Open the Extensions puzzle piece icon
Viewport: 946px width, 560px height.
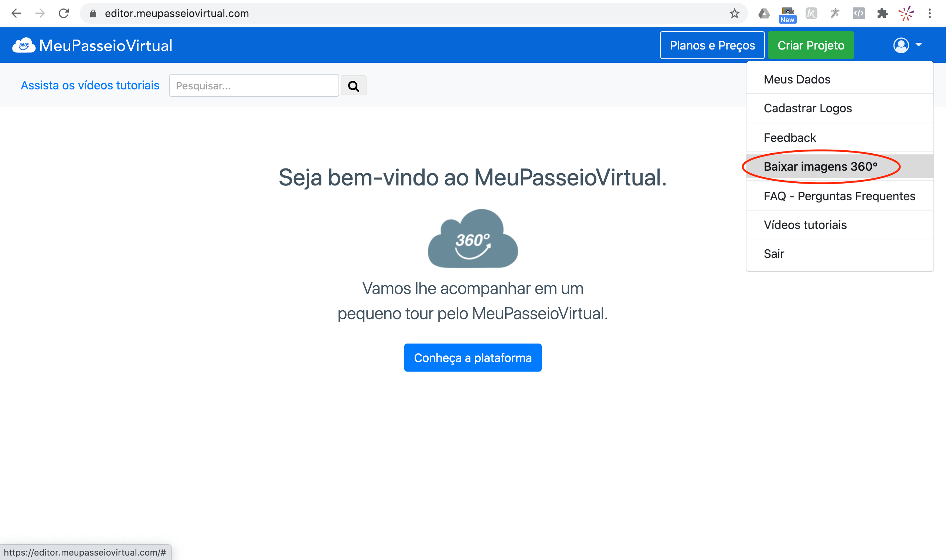[x=882, y=14]
